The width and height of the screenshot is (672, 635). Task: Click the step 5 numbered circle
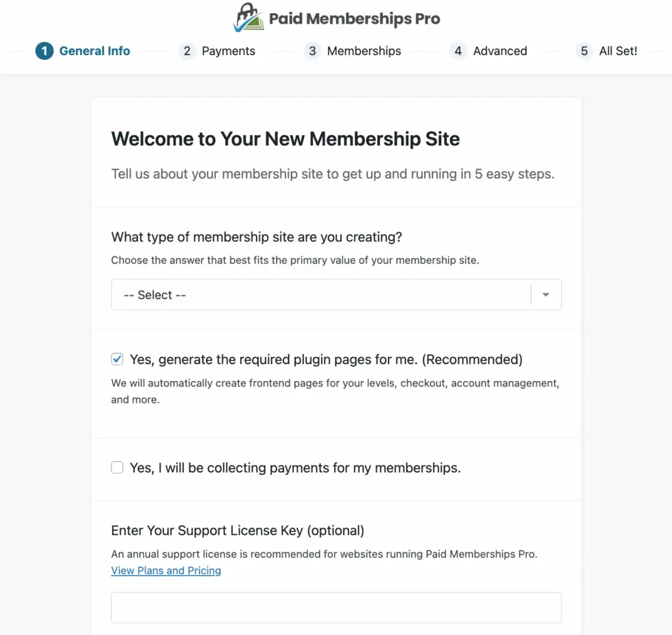583,51
